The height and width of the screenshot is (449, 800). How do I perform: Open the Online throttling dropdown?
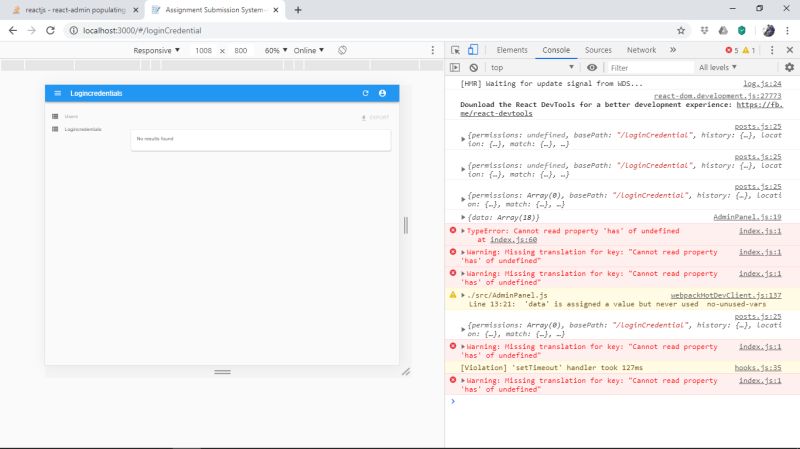point(308,50)
